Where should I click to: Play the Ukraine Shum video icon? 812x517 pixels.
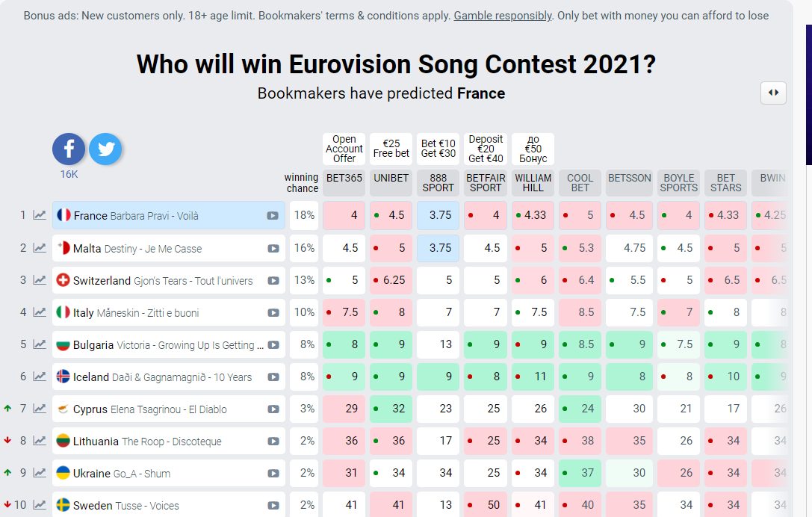point(273,474)
